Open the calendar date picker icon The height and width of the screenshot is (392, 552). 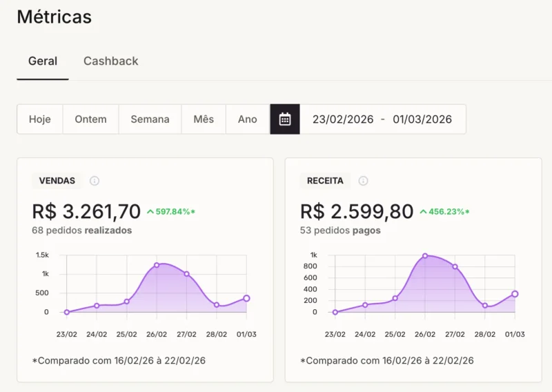click(x=285, y=119)
